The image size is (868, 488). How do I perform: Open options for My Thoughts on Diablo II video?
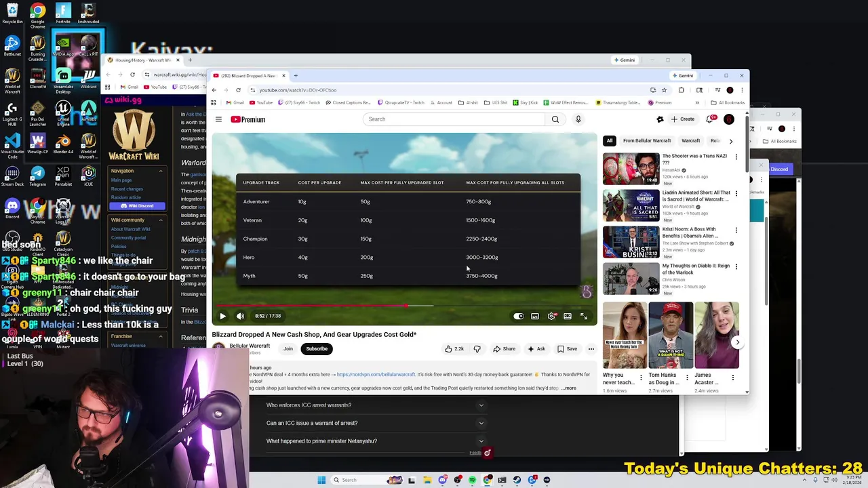click(x=736, y=267)
